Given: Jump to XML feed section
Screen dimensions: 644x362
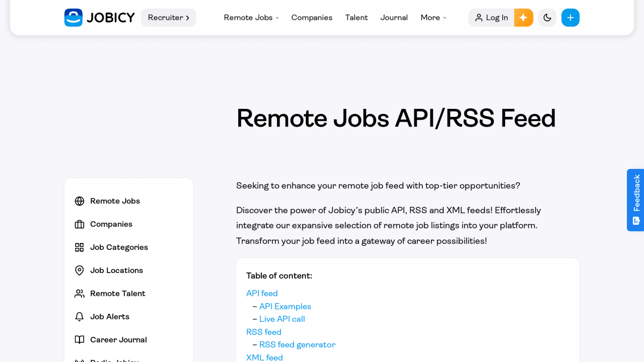Looking at the screenshot, I should tap(265, 357).
